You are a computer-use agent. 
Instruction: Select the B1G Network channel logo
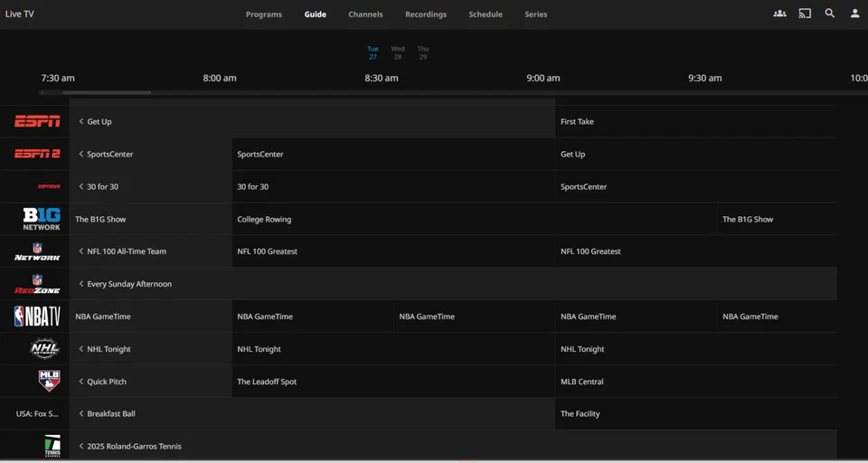[42, 219]
